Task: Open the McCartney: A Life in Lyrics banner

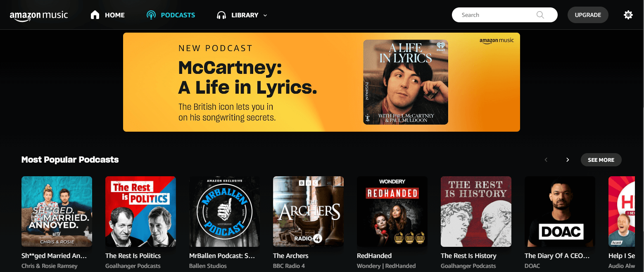Action: [x=321, y=82]
